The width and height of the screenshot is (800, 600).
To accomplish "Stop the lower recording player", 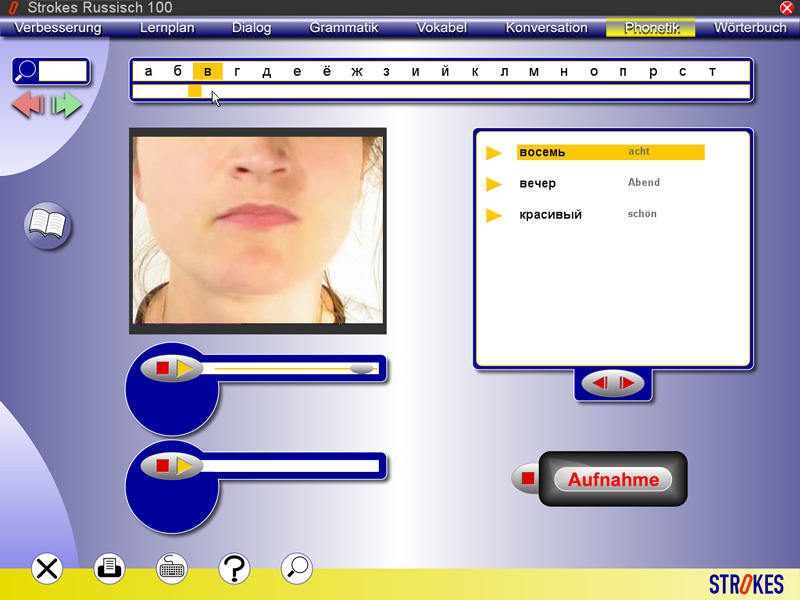I will (162, 465).
